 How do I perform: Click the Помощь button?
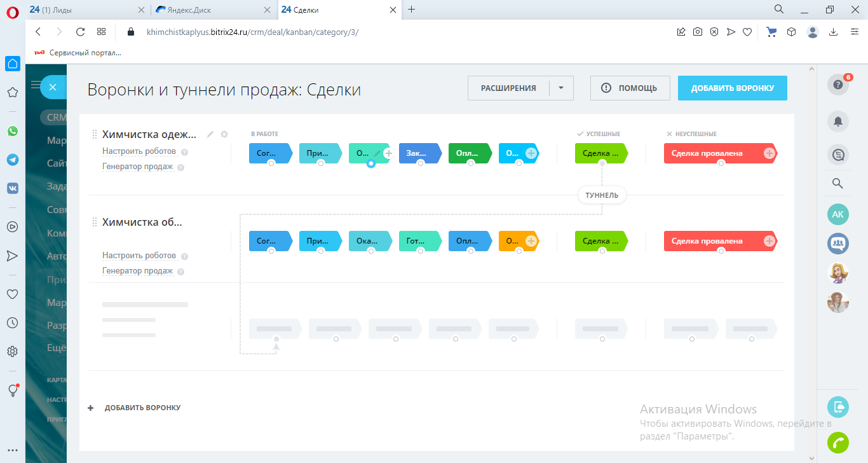pos(630,88)
